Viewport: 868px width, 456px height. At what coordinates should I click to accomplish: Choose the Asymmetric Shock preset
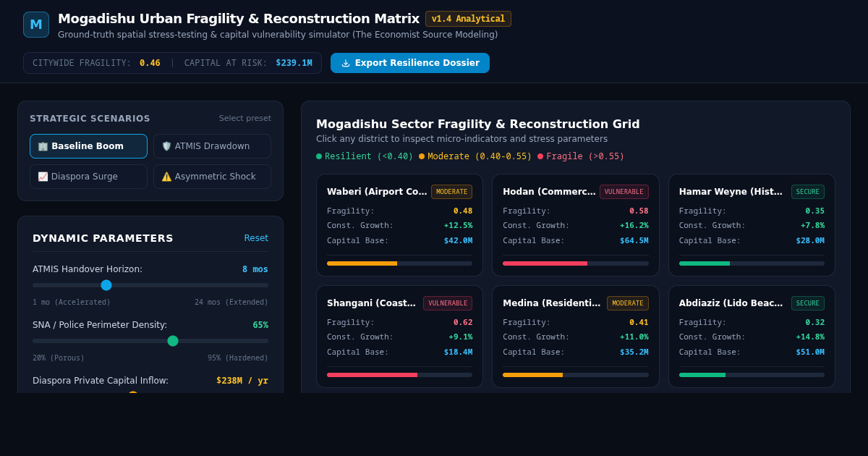coord(212,177)
